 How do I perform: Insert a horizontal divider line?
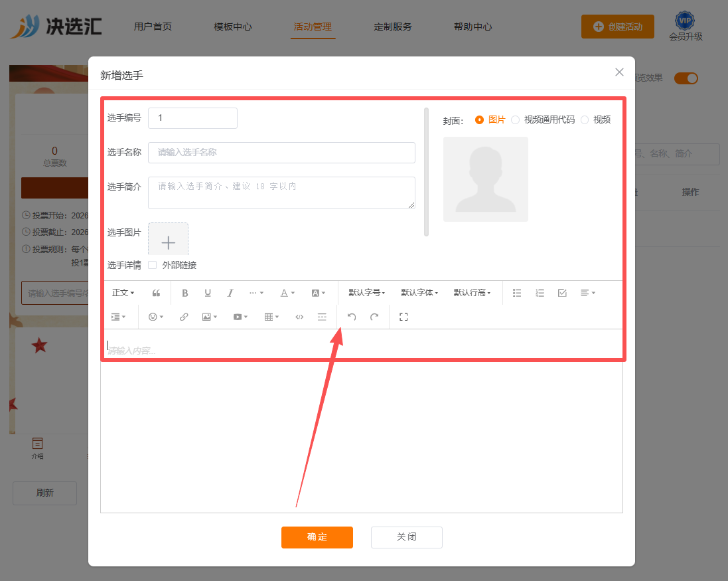pos(322,317)
